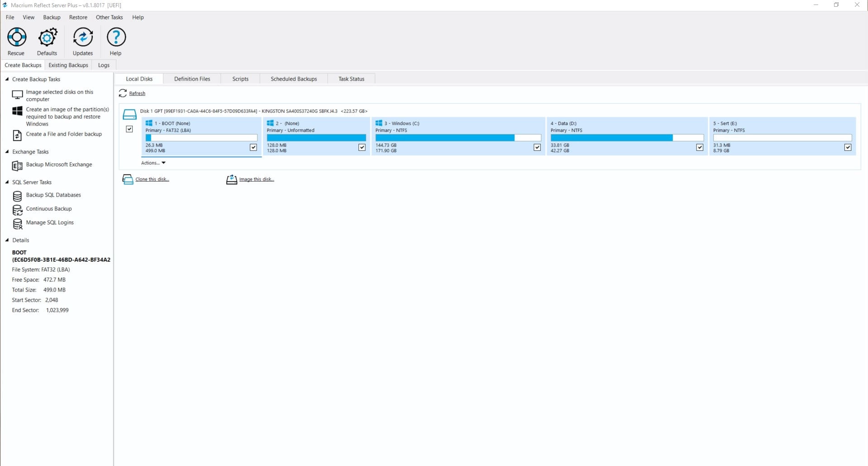Select the Disk 1 GPT header text
The height and width of the screenshot is (466, 868).
tap(253, 111)
